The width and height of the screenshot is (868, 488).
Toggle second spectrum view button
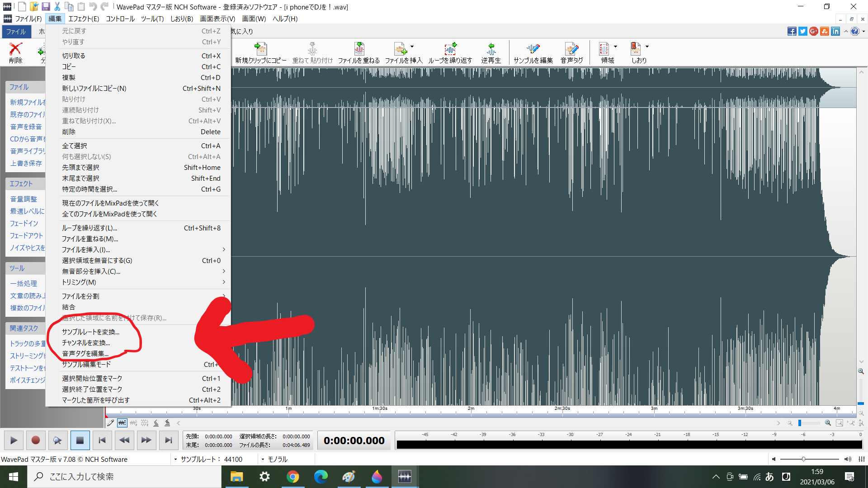167,423
